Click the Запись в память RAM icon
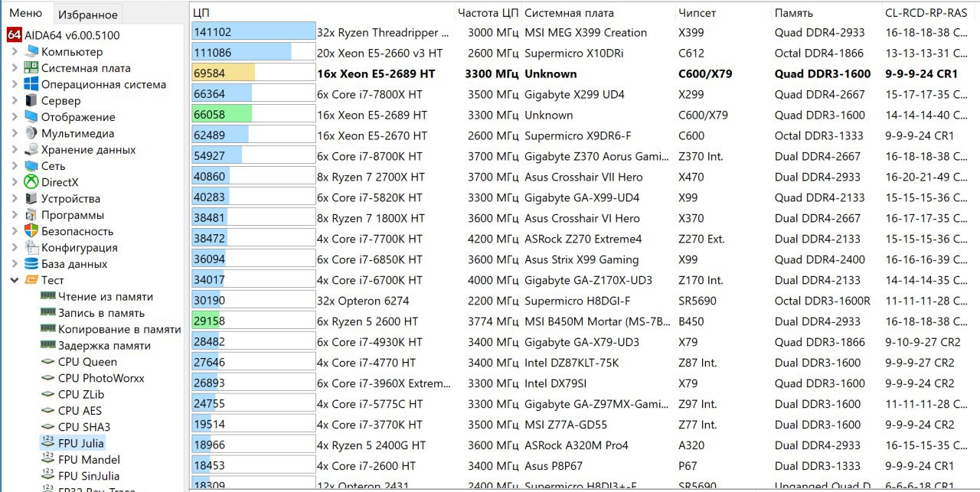 47,313
